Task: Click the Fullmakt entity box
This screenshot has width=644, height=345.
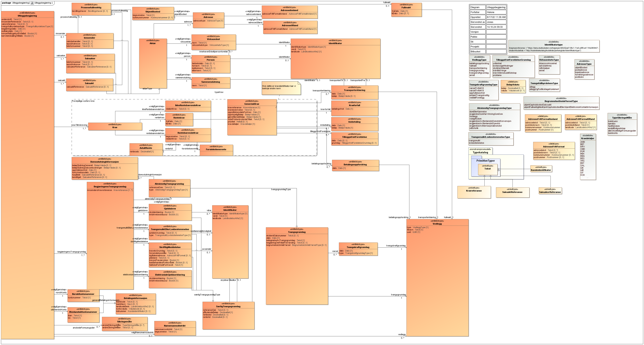Action: pyautogui.click(x=406, y=10)
